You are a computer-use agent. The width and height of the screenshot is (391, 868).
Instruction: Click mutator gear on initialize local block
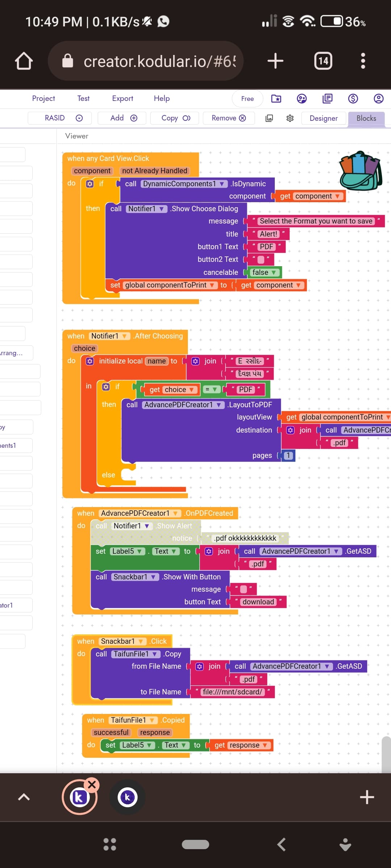tap(90, 361)
